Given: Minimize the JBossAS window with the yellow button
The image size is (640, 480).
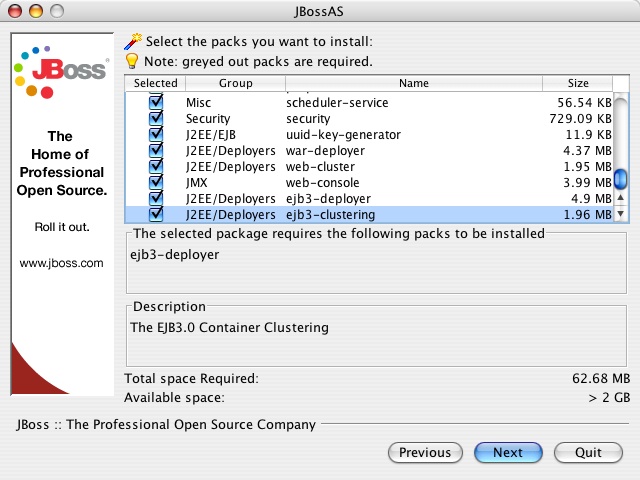Looking at the screenshot, I should 35,9.
